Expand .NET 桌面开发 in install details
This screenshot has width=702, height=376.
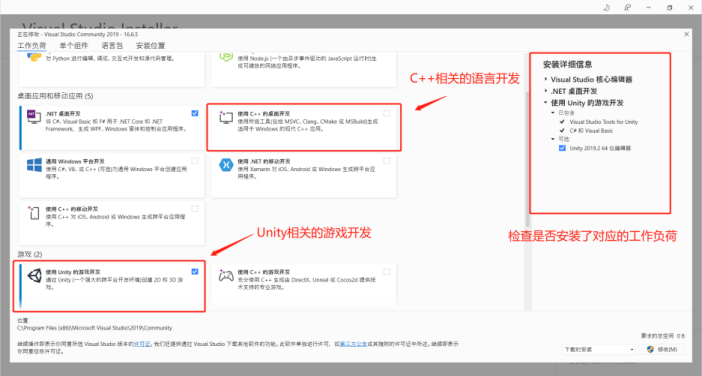coord(546,91)
